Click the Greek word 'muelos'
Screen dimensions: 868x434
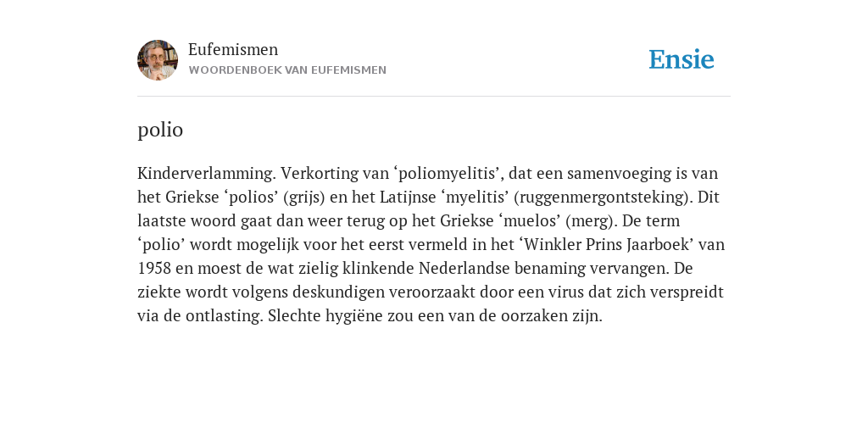click(x=531, y=221)
